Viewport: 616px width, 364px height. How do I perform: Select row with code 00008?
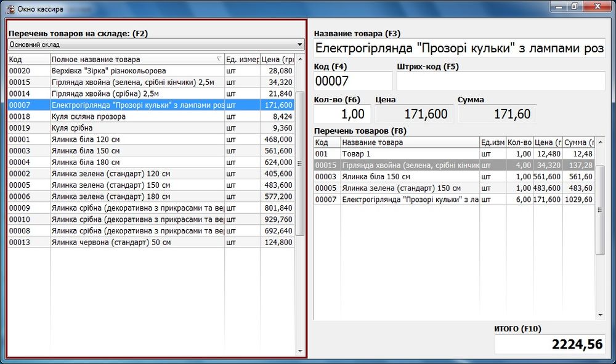pos(151,230)
